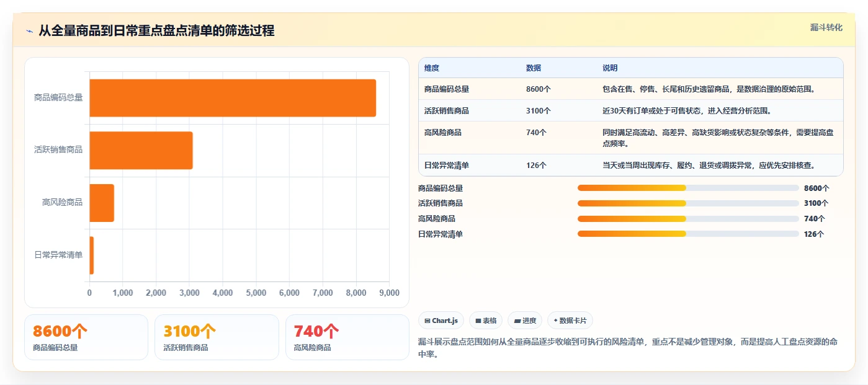Click the 漏斗转化 label in header

(826, 28)
